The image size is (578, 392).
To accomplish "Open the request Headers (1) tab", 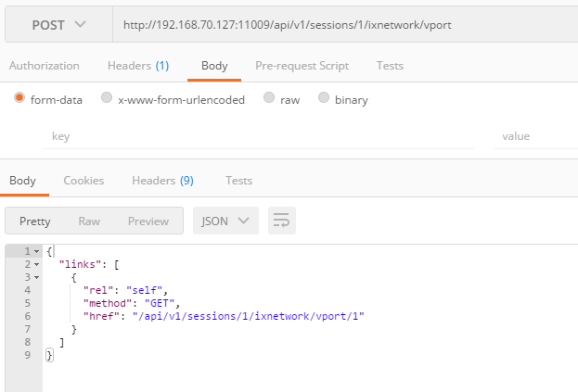I will (x=138, y=66).
